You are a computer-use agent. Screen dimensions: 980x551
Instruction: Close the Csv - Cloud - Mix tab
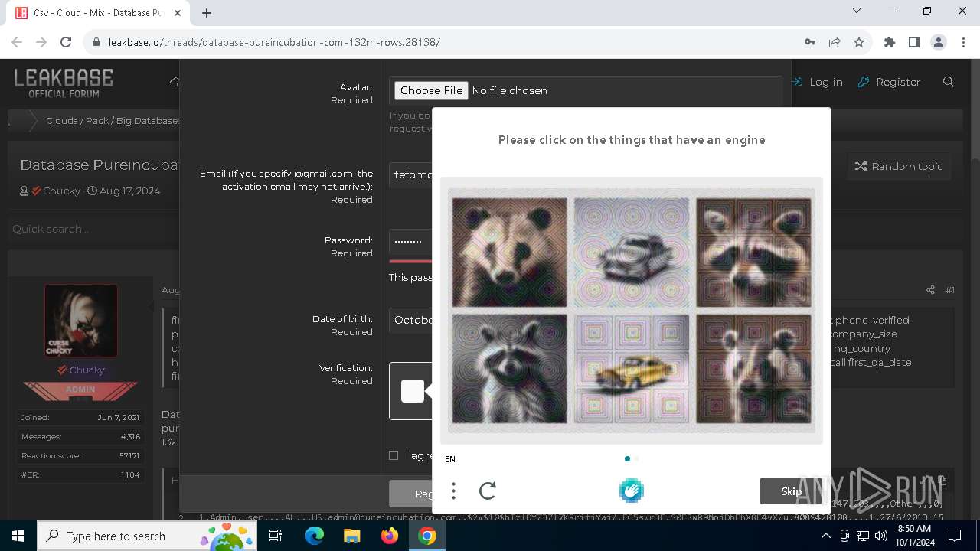(x=179, y=13)
